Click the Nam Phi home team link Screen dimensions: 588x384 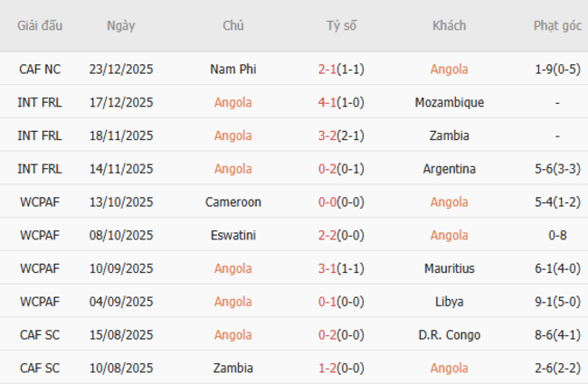[x=232, y=69]
